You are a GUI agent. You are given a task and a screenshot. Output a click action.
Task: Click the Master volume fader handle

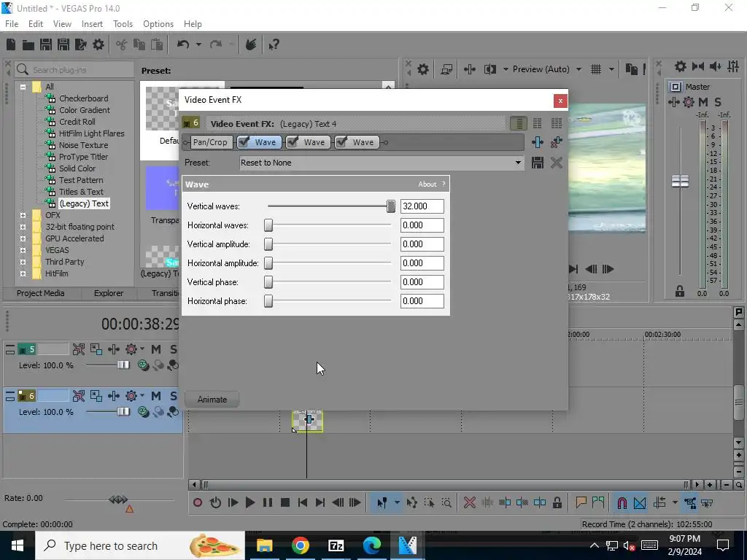pyautogui.click(x=680, y=181)
